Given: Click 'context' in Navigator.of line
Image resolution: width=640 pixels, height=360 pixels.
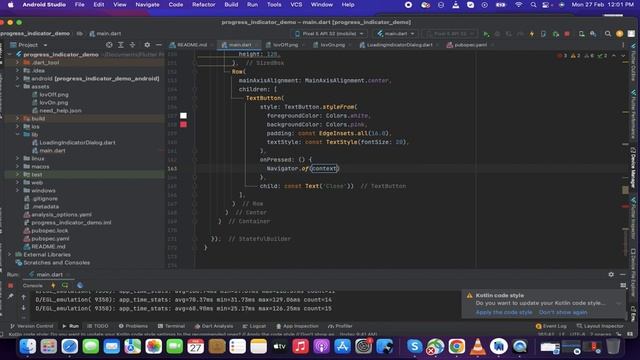Looking at the screenshot, I should pyautogui.click(x=324, y=169).
